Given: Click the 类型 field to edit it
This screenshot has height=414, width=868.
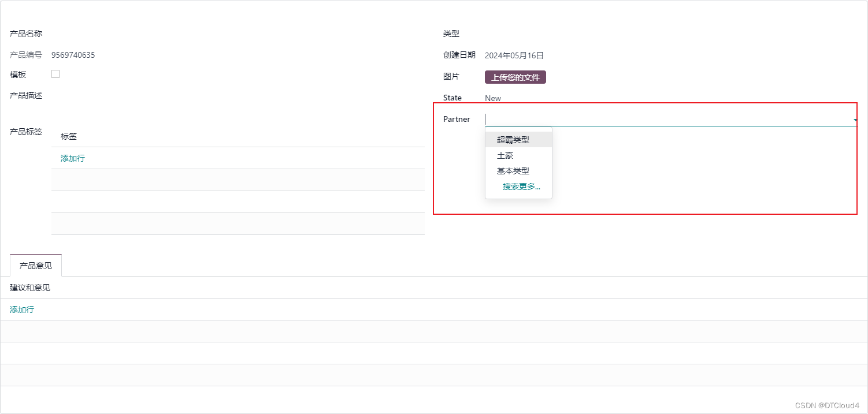Looking at the screenshot, I should tap(549, 33).
